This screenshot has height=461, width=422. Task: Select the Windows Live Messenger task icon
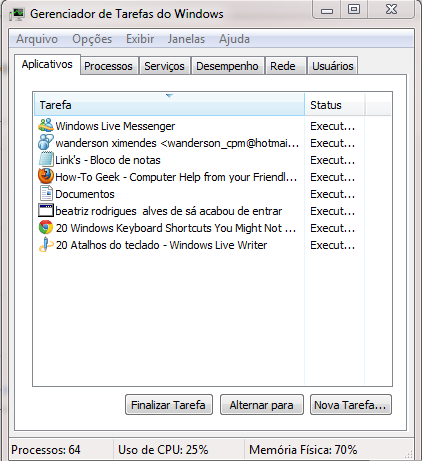[46, 125]
